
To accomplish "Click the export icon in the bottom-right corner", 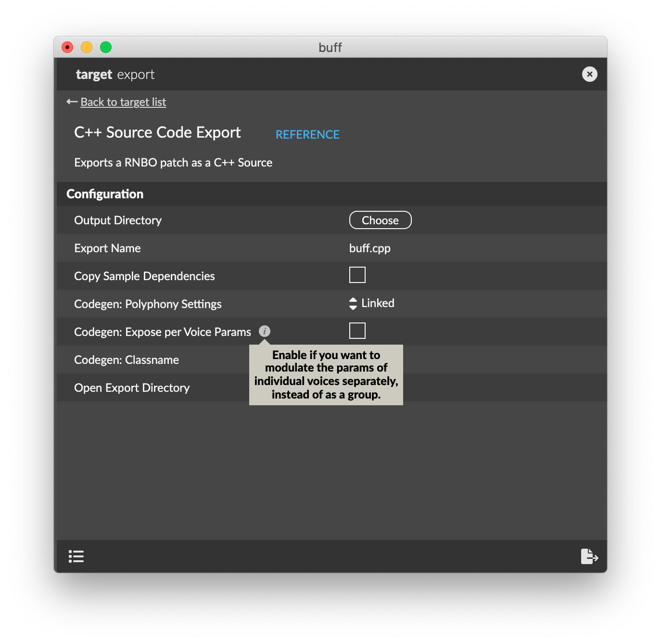I will (589, 556).
